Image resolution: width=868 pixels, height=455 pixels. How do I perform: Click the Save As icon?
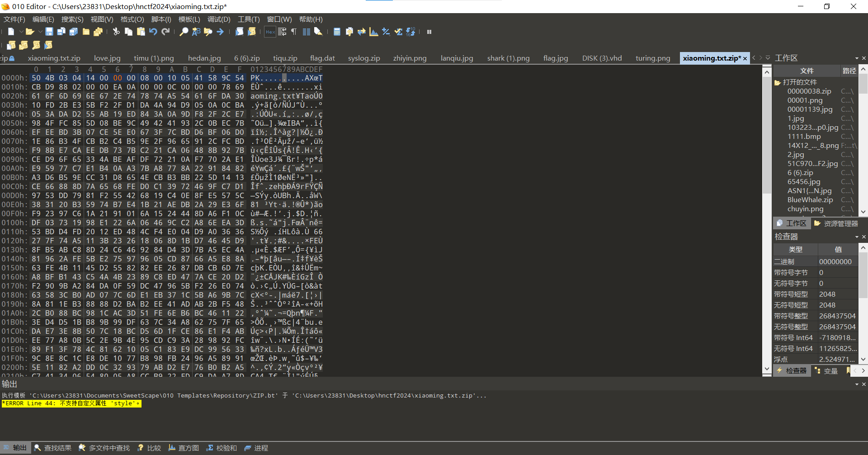coord(61,32)
